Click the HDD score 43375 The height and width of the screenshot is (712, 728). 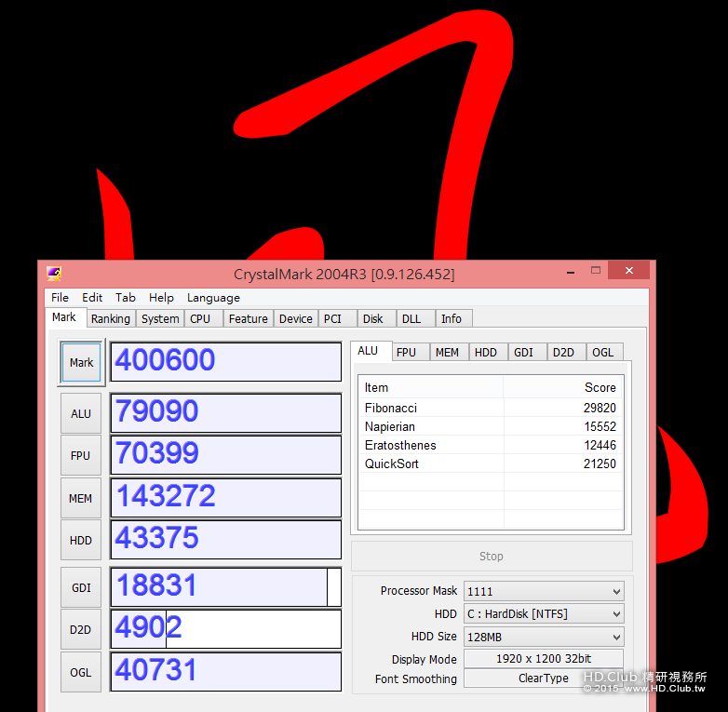(226, 539)
